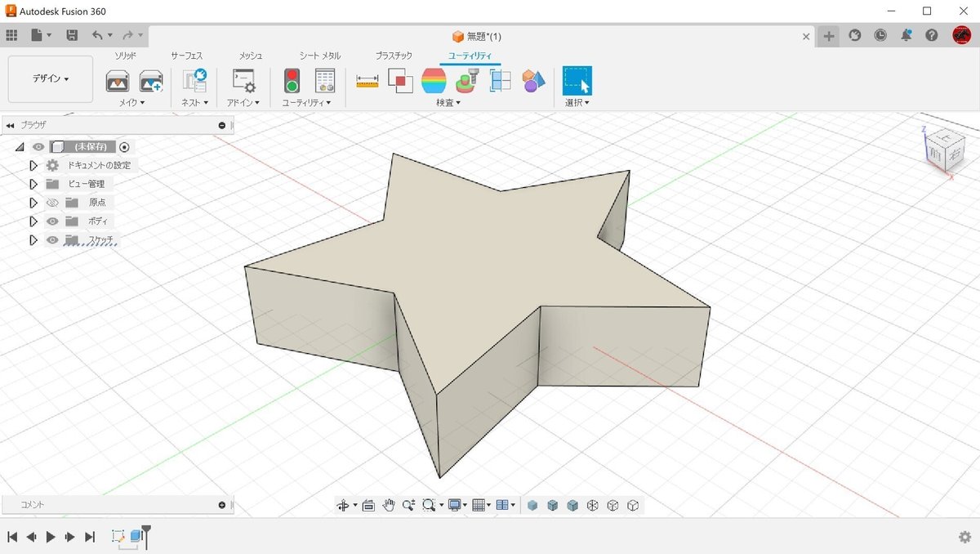
Task: Toggle visibility of the 原点 folder
Action: pyautogui.click(x=52, y=203)
